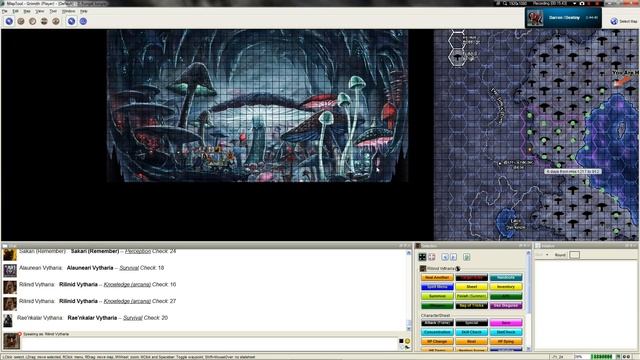Click the blue Spell Menu macro button
The height and width of the screenshot is (360, 640).
point(437,287)
